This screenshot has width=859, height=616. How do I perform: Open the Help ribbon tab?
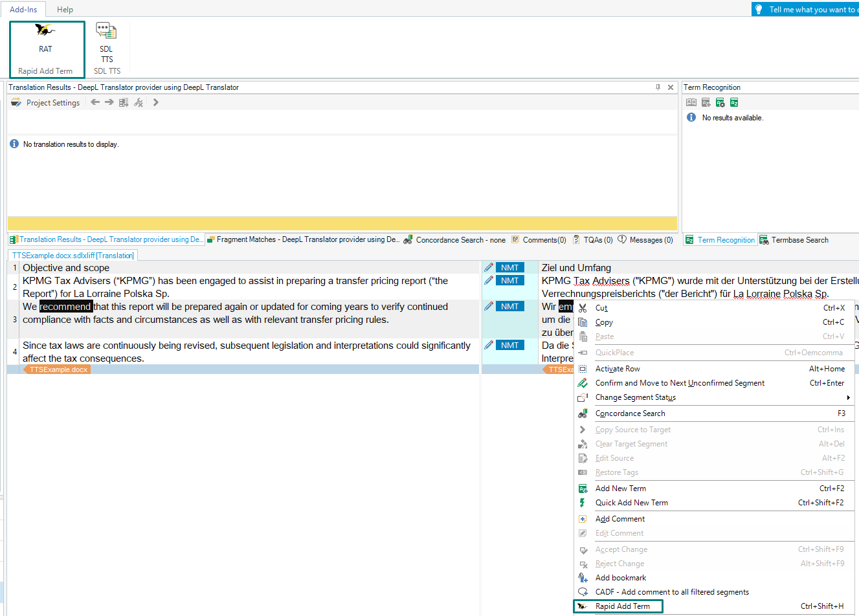pyautogui.click(x=65, y=9)
